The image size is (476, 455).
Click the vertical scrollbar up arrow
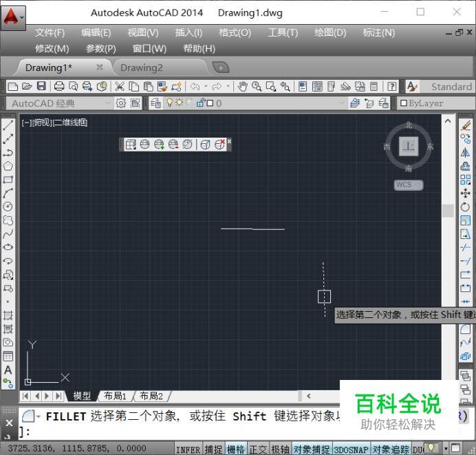(448, 121)
